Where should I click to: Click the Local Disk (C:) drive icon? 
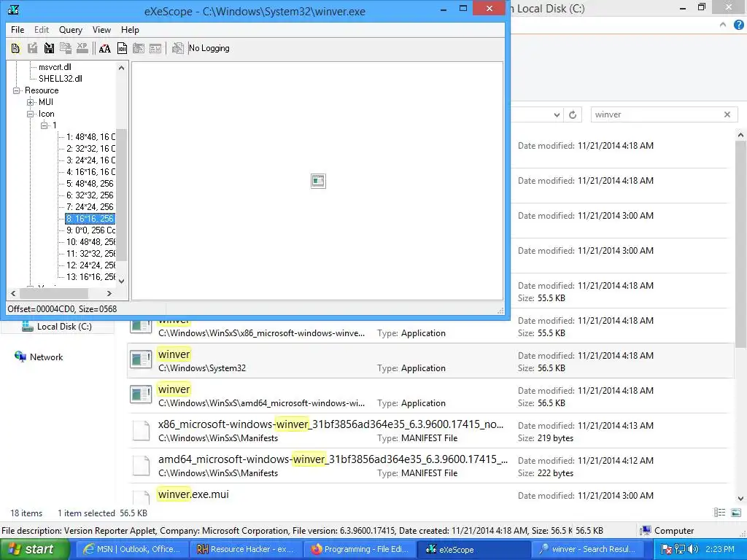(28, 326)
